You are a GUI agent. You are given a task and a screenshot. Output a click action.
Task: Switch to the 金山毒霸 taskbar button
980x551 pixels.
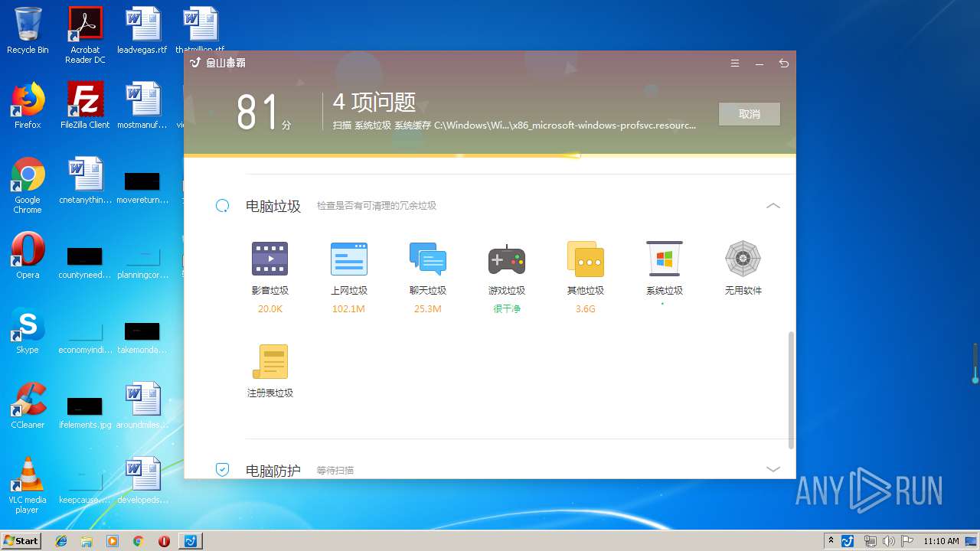[191, 541]
